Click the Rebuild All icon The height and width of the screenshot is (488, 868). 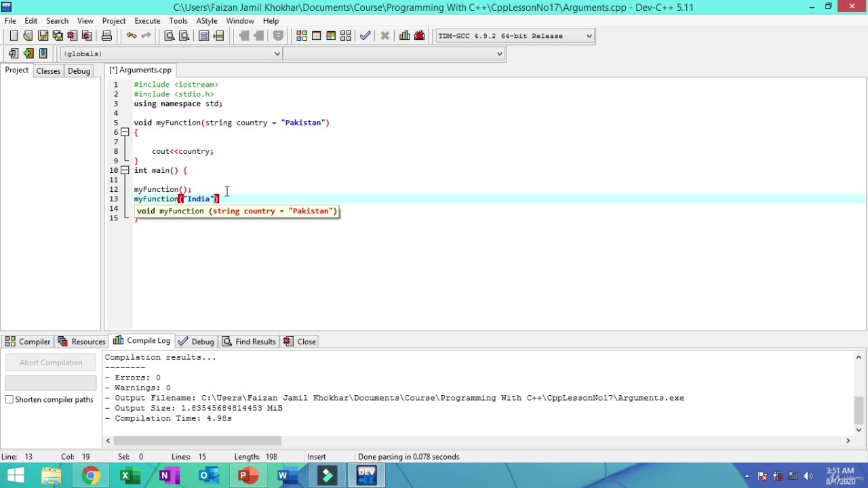(x=346, y=36)
